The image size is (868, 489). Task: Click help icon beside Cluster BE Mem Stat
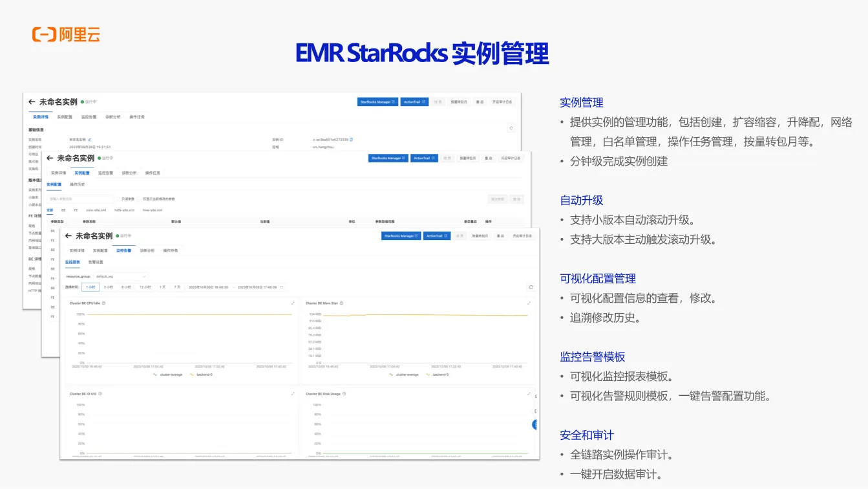340,303
